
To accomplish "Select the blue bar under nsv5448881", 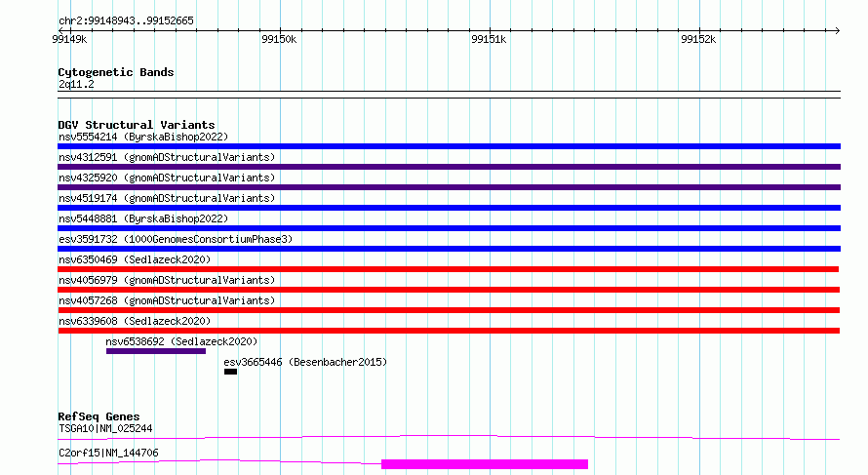I will coord(449,228).
